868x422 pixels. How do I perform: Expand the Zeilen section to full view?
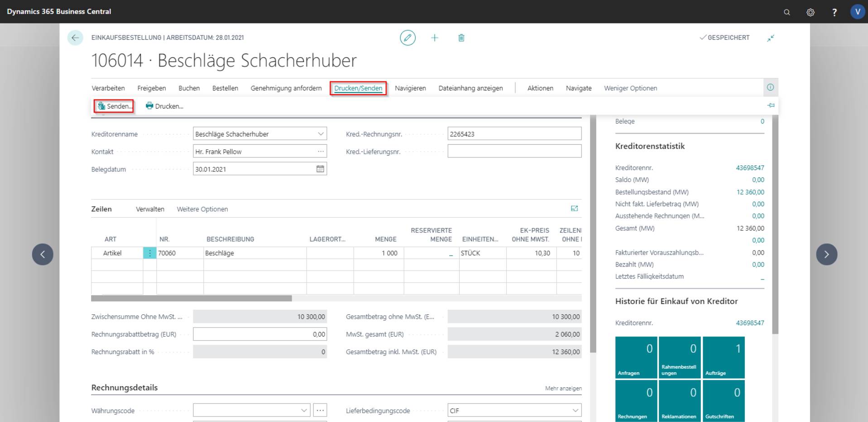coord(574,209)
